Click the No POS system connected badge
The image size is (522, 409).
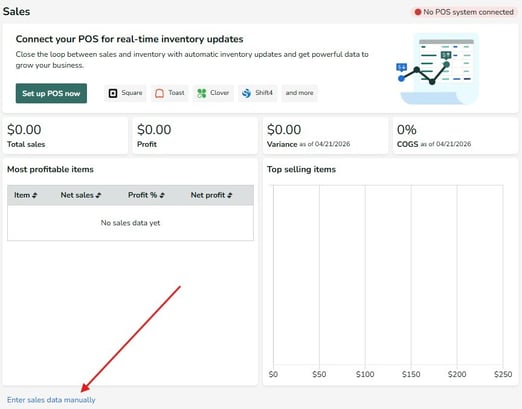click(x=464, y=12)
